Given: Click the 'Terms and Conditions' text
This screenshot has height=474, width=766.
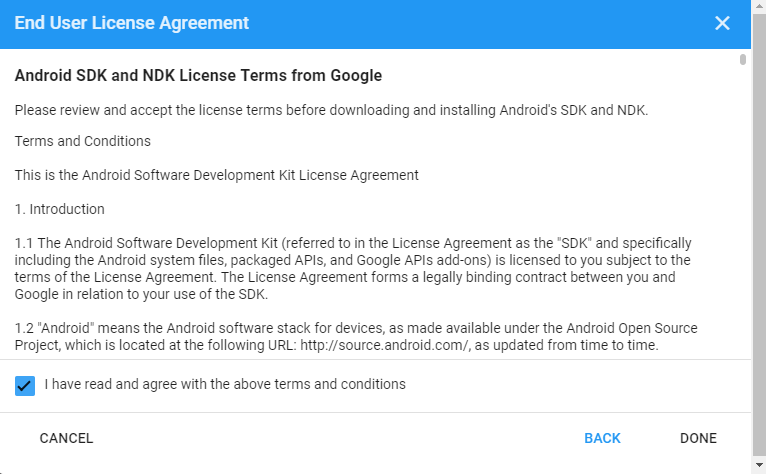Looking at the screenshot, I should click(x=83, y=141).
